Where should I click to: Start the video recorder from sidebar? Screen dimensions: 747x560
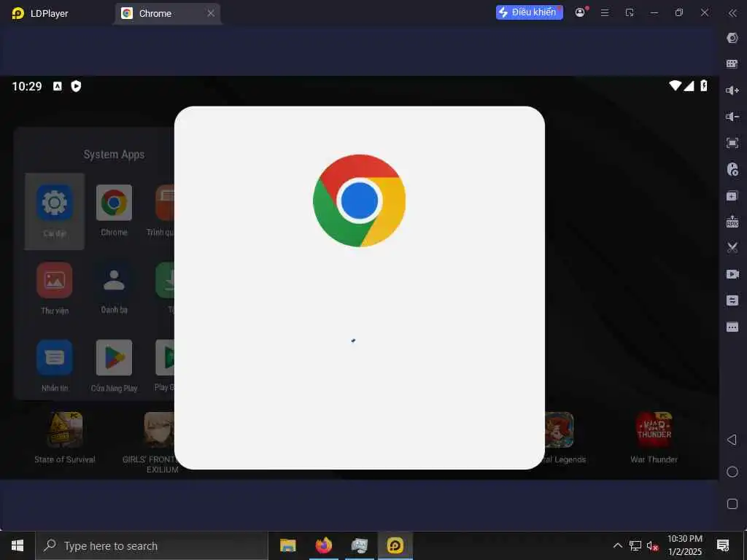pos(732,274)
